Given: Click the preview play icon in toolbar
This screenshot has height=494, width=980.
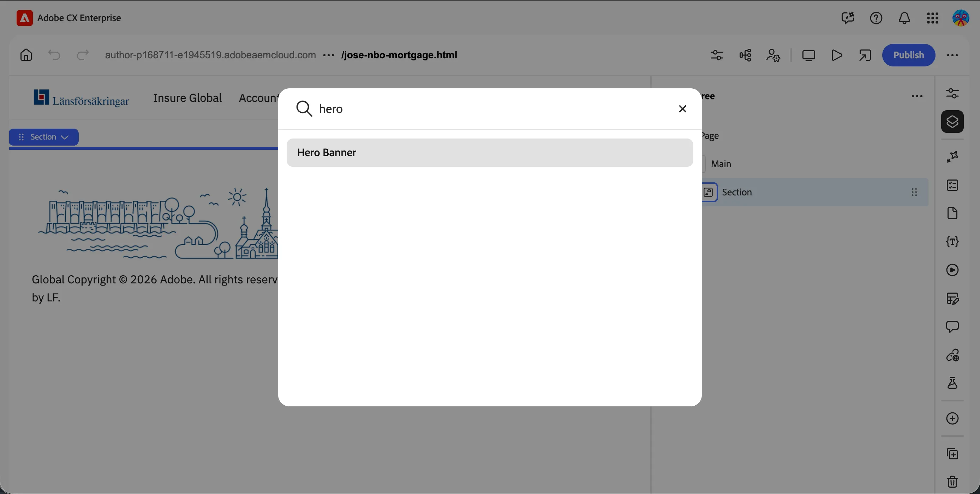Looking at the screenshot, I should (x=837, y=55).
